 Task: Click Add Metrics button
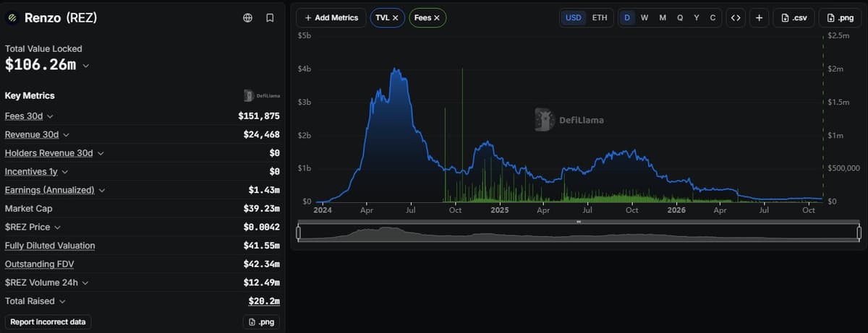331,17
